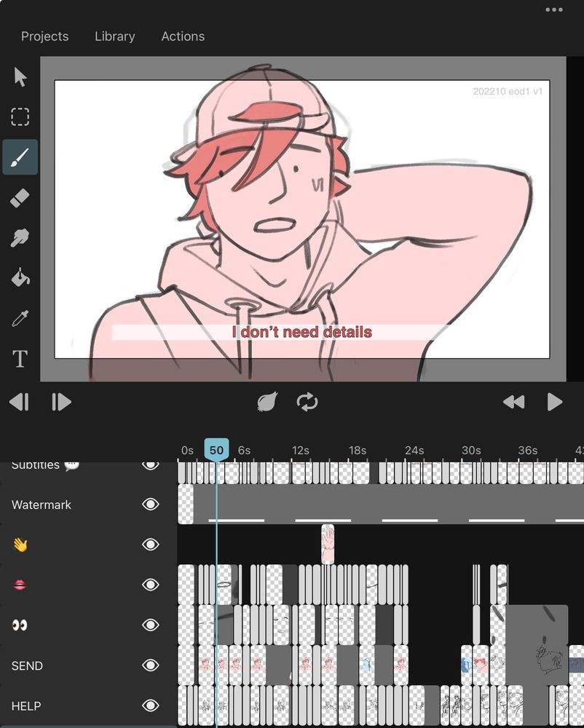Viewport: 584px width, 728px height.
Task: Toggle Watermark layer visibility
Action: [x=151, y=505]
